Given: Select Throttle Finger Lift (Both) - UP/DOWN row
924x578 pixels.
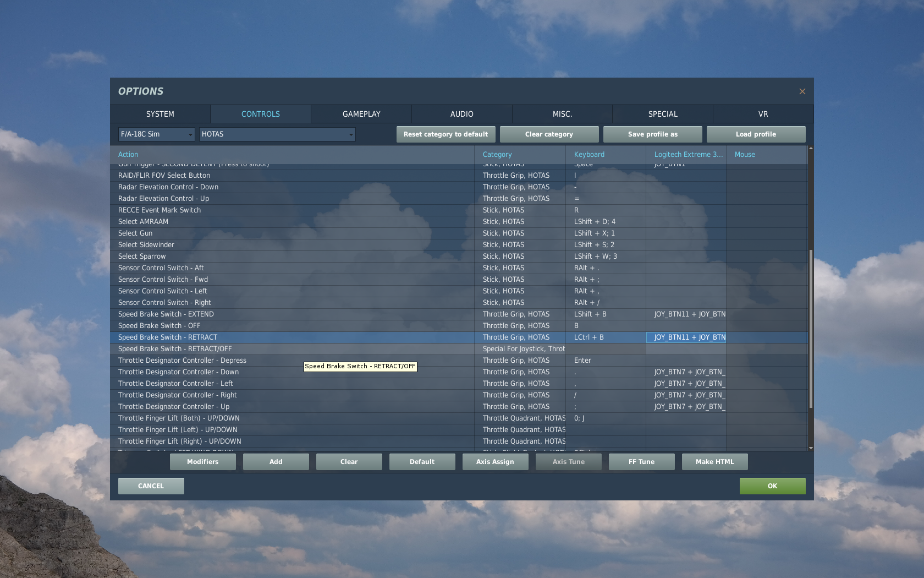Looking at the screenshot, I should click(x=459, y=418).
